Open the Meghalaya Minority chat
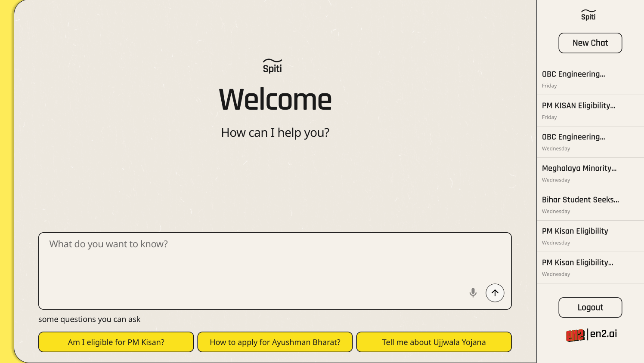The image size is (644, 363). point(590,173)
